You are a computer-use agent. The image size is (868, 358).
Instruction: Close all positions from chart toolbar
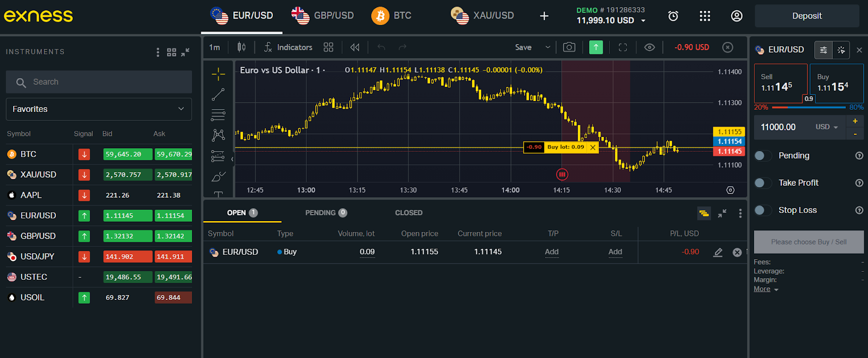point(727,47)
